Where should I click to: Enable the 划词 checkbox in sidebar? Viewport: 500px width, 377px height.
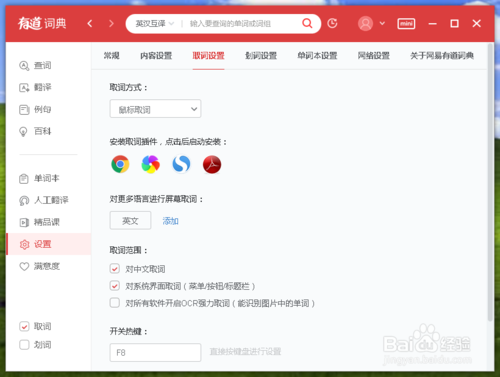pyautogui.click(x=24, y=345)
